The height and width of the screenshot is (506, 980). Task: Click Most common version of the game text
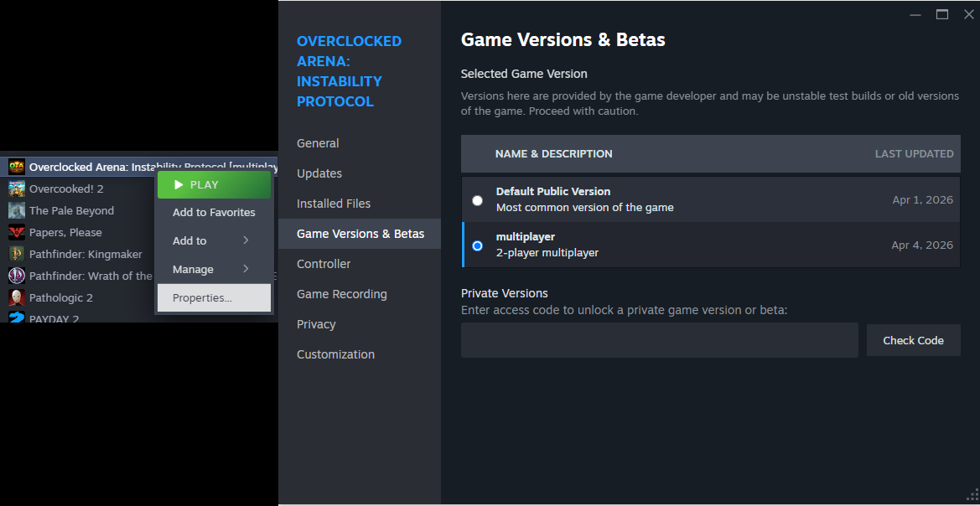[585, 208]
